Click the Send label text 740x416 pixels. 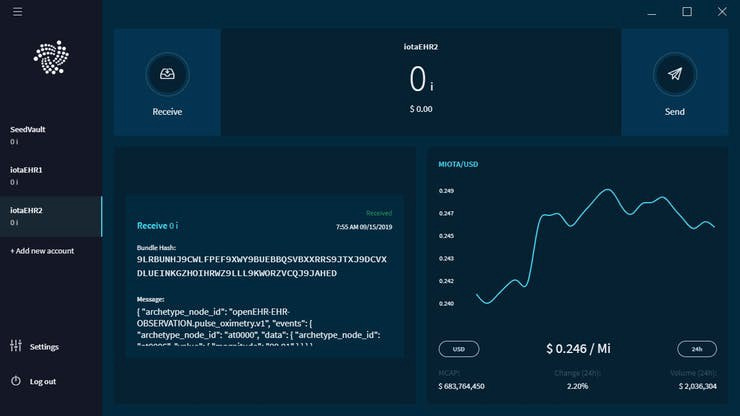(674, 112)
